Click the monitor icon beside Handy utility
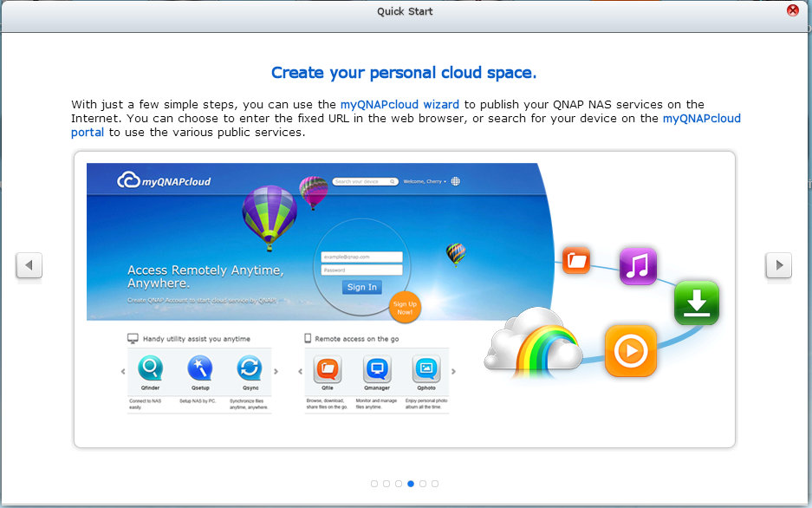 pos(133,339)
